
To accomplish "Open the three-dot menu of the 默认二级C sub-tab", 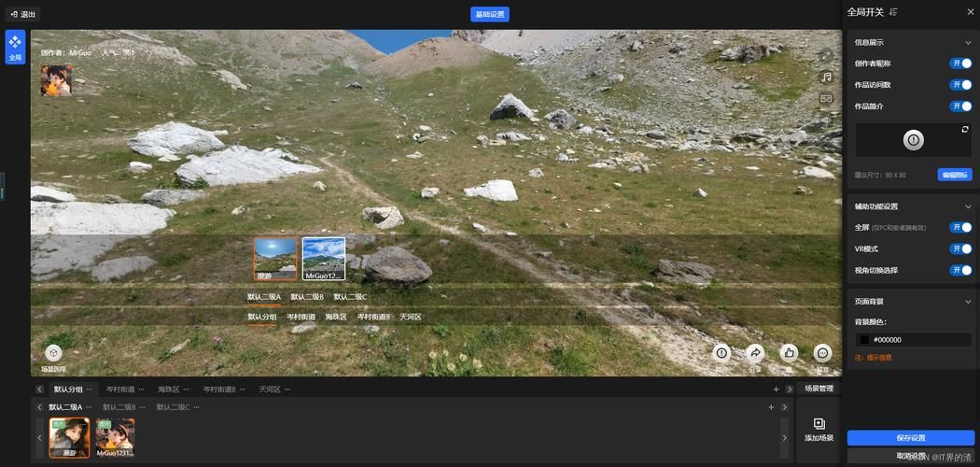I will click(196, 407).
